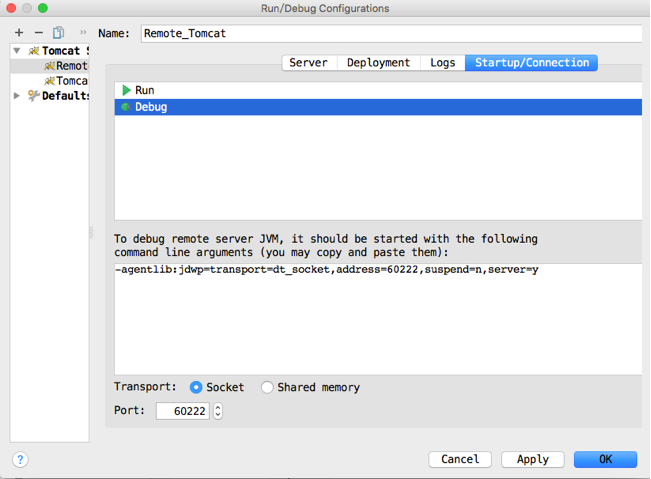Select the Socket transport radio button

(x=196, y=387)
